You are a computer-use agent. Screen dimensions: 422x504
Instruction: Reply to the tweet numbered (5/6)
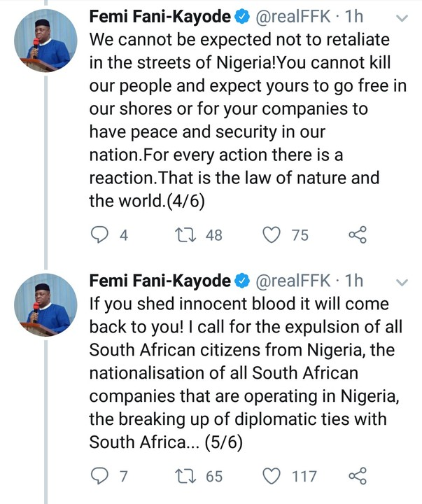click(101, 476)
